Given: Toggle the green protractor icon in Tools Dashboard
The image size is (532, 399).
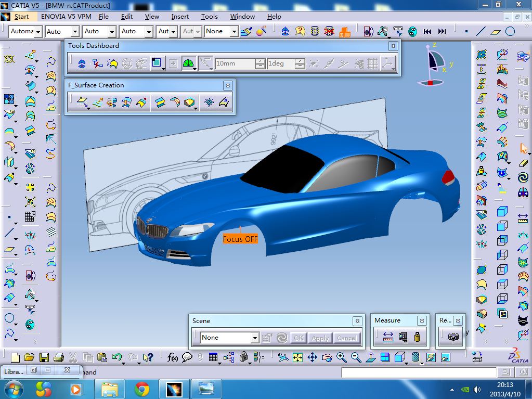Looking at the screenshot, I should [188, 63].
